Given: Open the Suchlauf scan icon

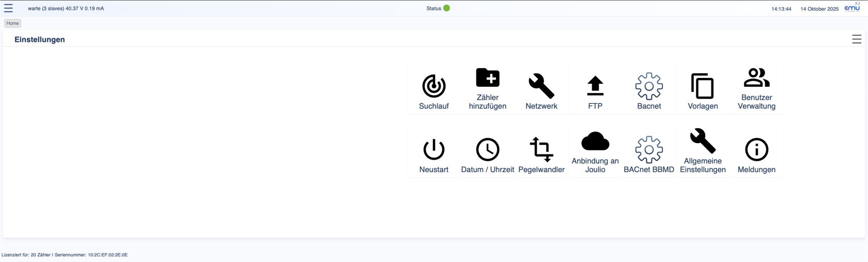Looking at the screenshot, I should coord(433,86).
